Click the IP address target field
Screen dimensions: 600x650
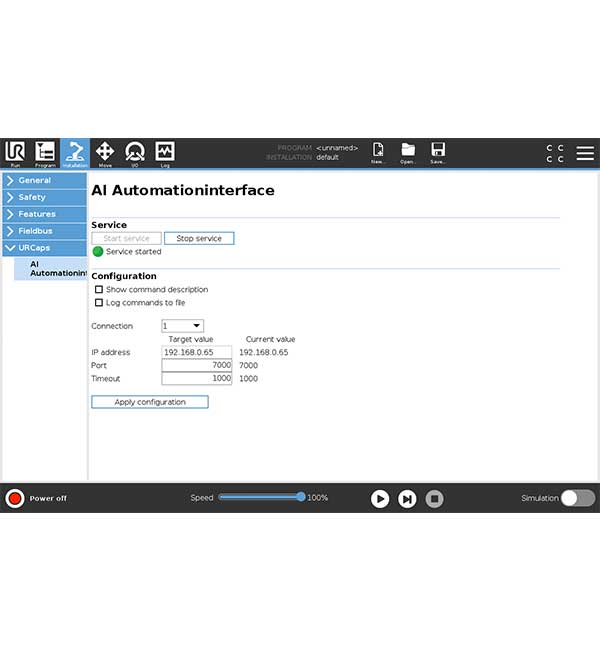pyautogui.click(x=197, y=352)
